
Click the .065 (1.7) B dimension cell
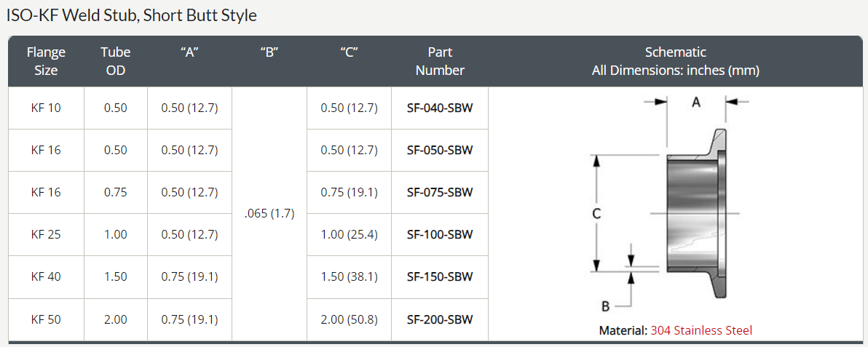(x=271, y=215)
